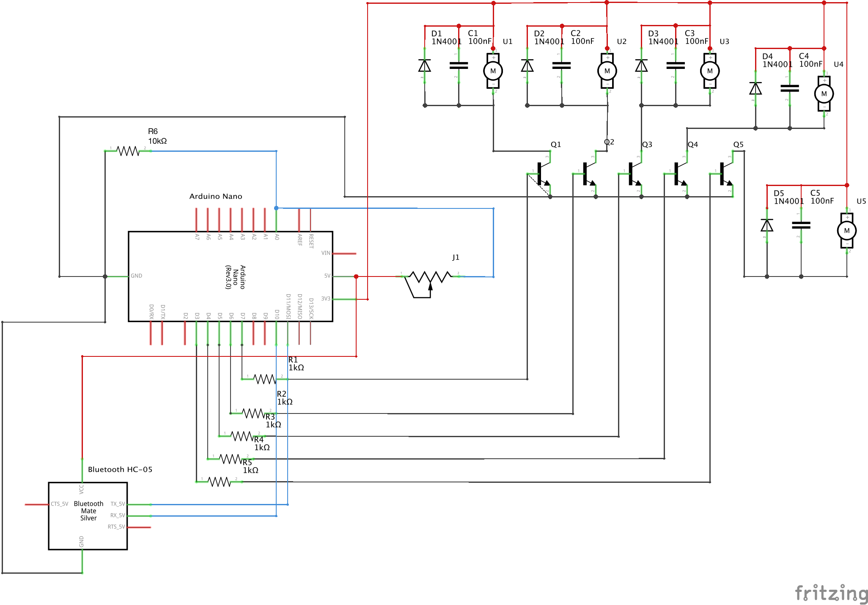The height and width of the screenshot is (605, 868).
Task: Click the D1 1N4001 diode symbol
Action: 425,66
